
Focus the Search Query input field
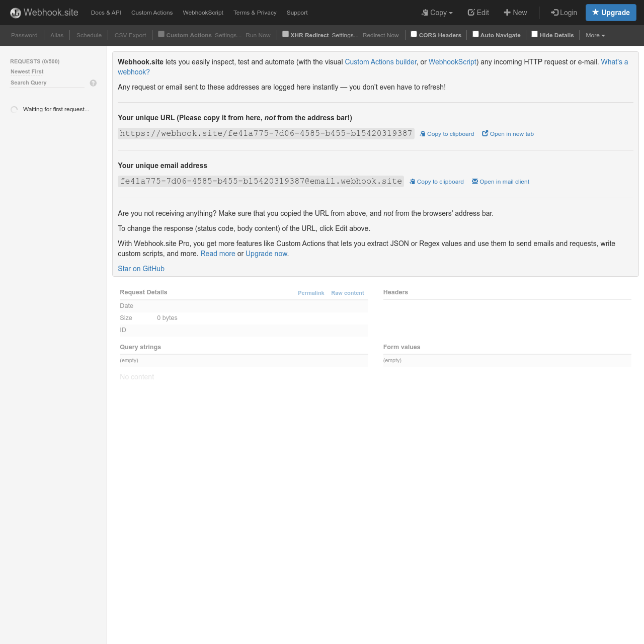click(x=47, y=83)
